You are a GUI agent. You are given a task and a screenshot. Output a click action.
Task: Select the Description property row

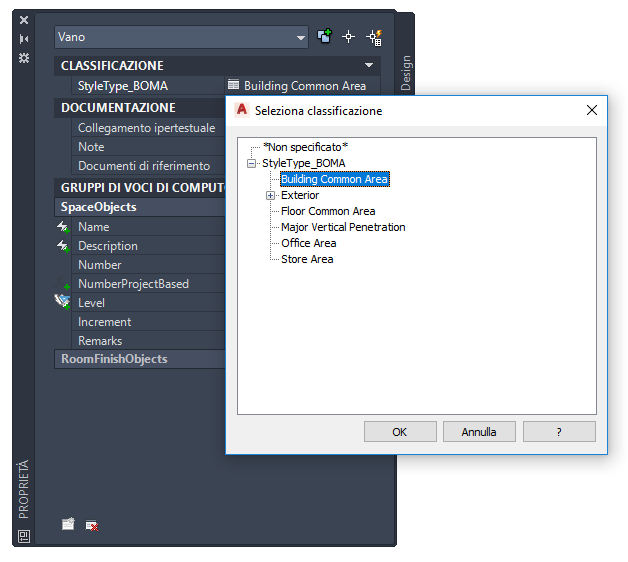click(x=148, y=246)
